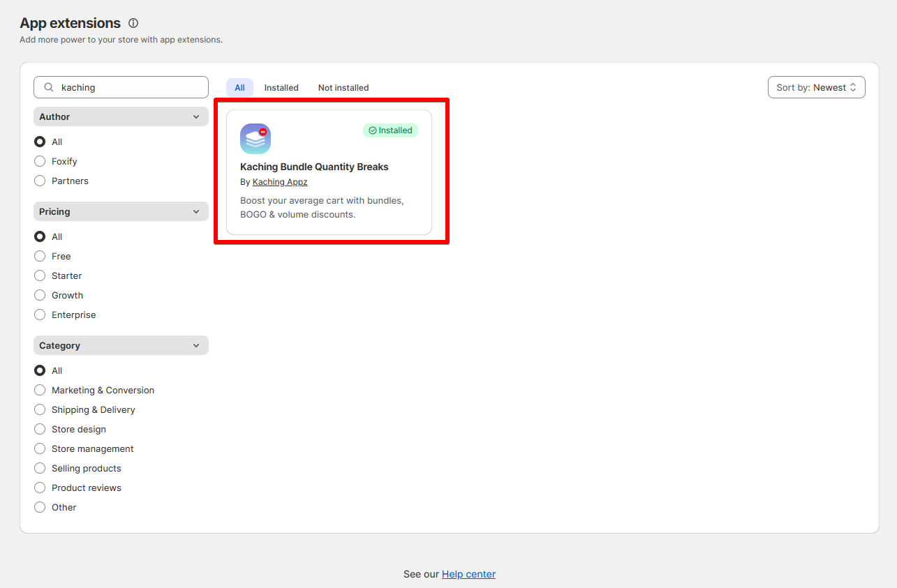Image resolution: width=897 pixels, height=588 pixels.
Task: Open the Sort by Newest dropdown
Action: pos(816,87)
